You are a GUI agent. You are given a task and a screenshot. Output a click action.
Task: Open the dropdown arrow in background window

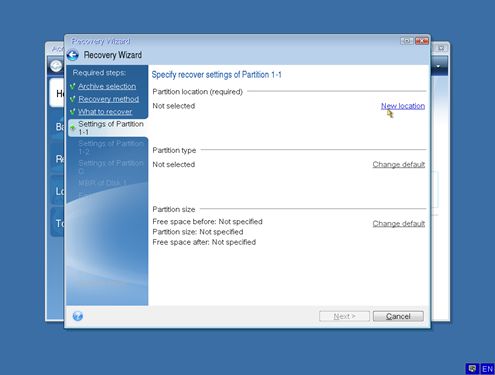[x=438, y=66]
